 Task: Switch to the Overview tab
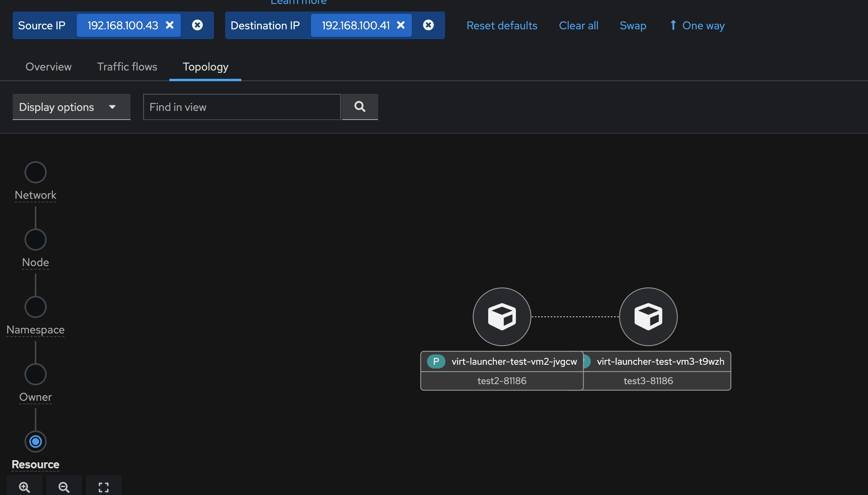[x=48, y=67]
